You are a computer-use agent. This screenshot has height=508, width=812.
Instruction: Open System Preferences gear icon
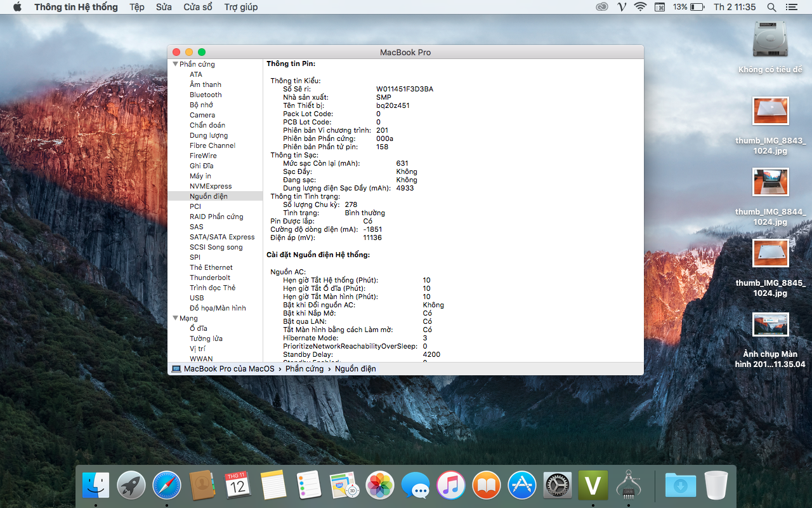pos(558,486)
